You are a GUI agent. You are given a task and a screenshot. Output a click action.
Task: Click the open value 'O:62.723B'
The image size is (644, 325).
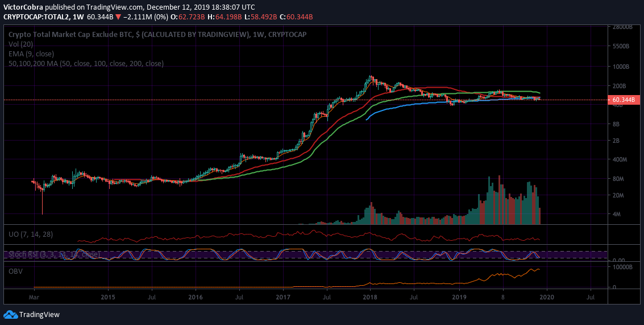point(189,17)
